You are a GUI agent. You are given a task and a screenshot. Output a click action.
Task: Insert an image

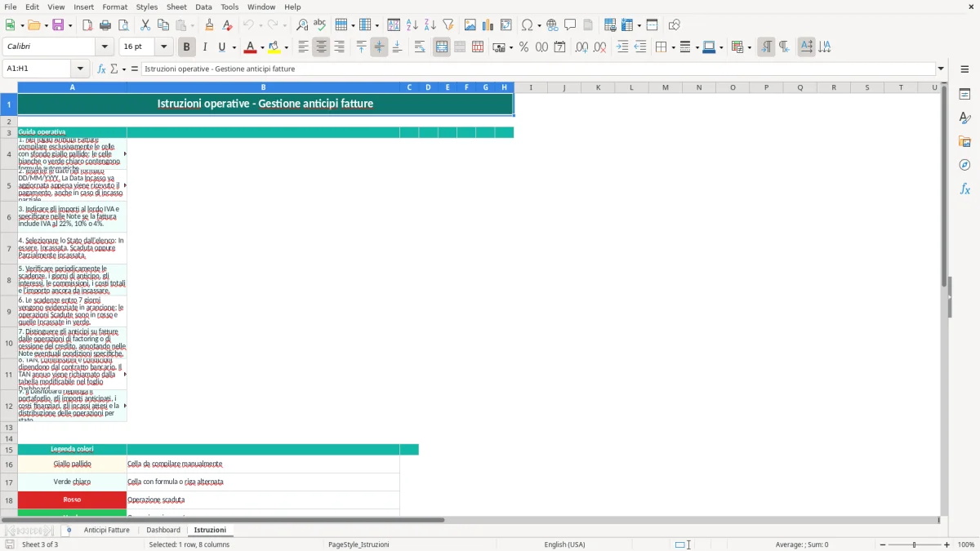[470, 25]
